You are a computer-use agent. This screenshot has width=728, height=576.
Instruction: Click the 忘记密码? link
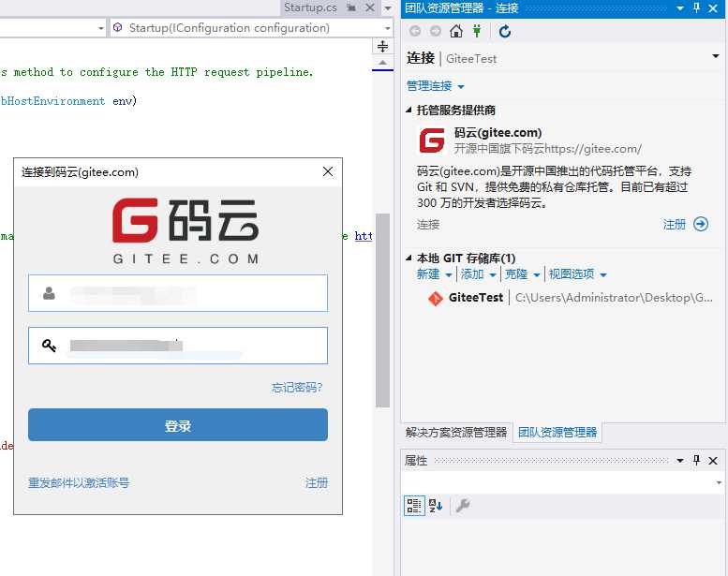(297, 388)
